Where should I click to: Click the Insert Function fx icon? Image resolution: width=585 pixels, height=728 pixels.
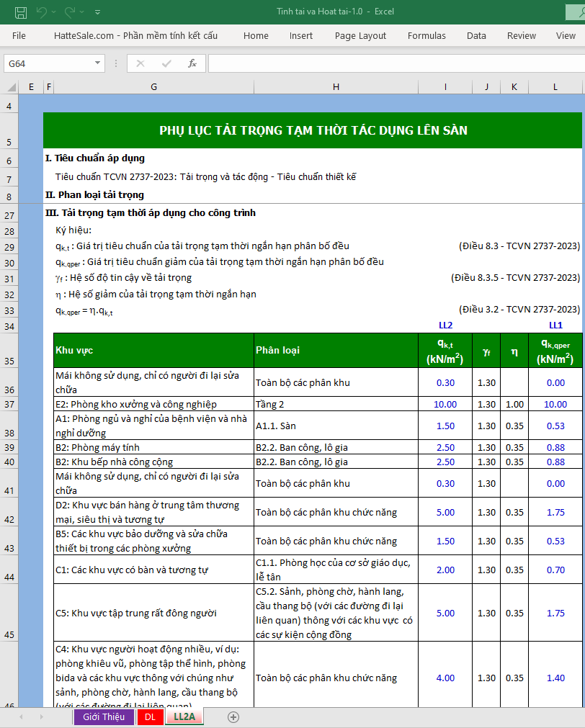(192, 63)
